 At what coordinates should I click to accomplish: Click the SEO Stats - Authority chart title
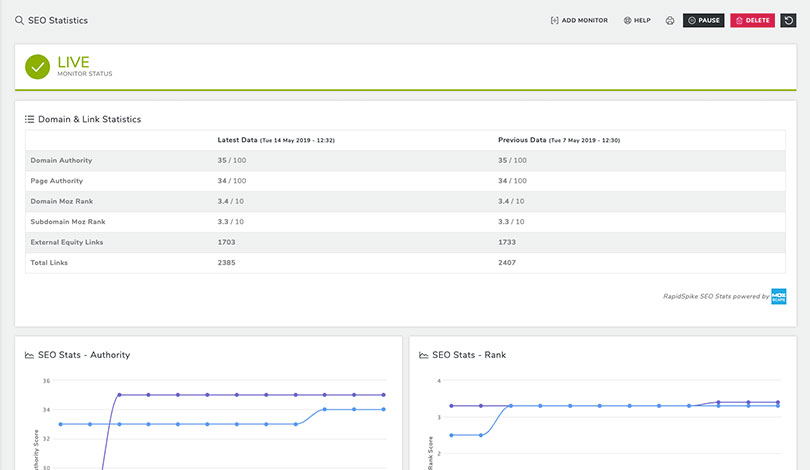click(x=84, y=355)
